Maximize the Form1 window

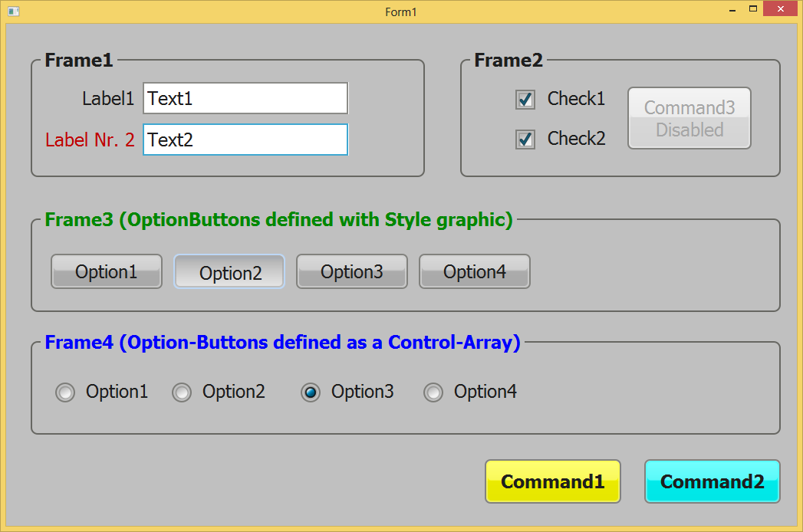753,10
